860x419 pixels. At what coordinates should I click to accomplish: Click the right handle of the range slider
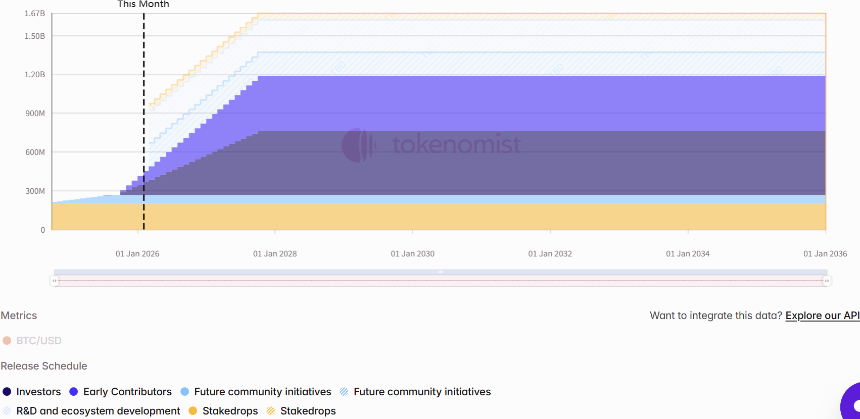(x=827, y=281)
